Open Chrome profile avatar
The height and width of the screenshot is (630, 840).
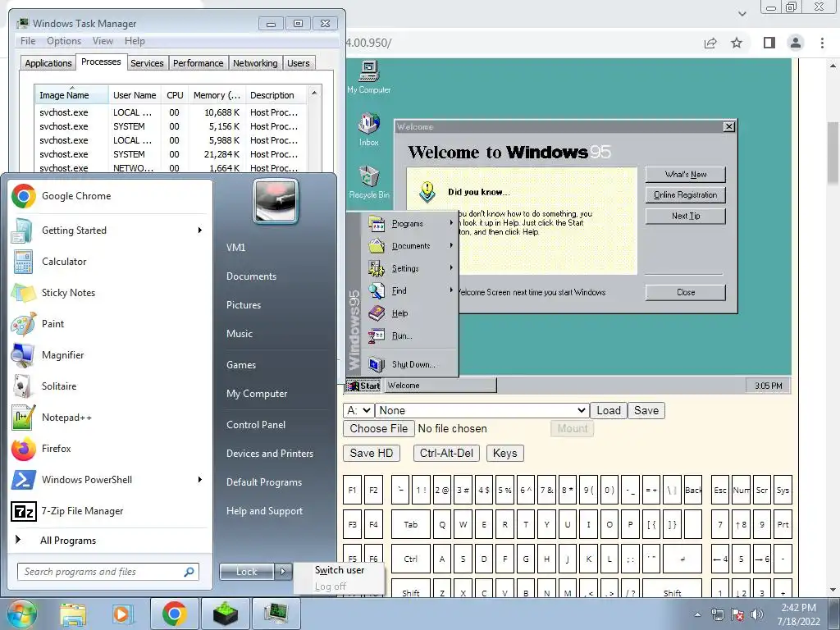click(796, 43)
